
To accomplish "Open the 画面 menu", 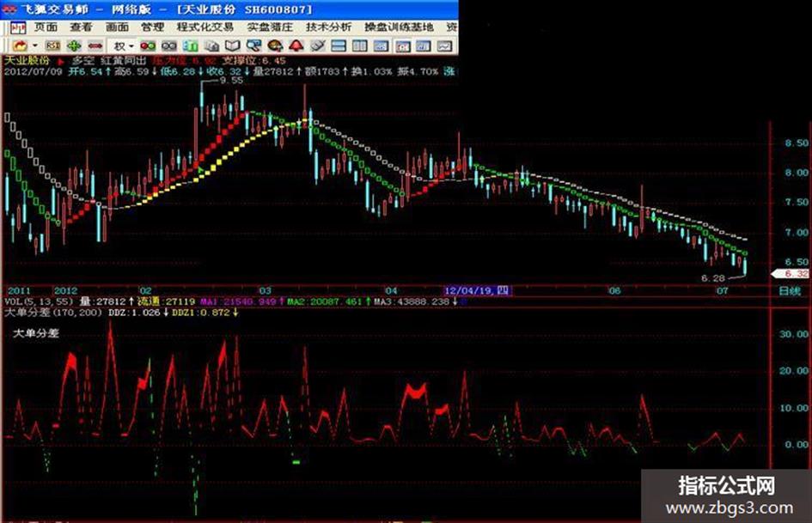I will coord(117,27).
